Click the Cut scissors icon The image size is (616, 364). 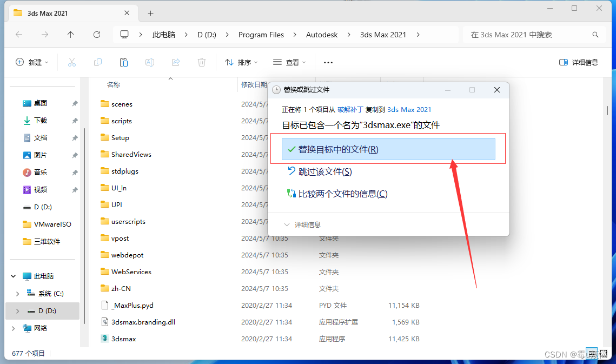[x=72, y=62]
